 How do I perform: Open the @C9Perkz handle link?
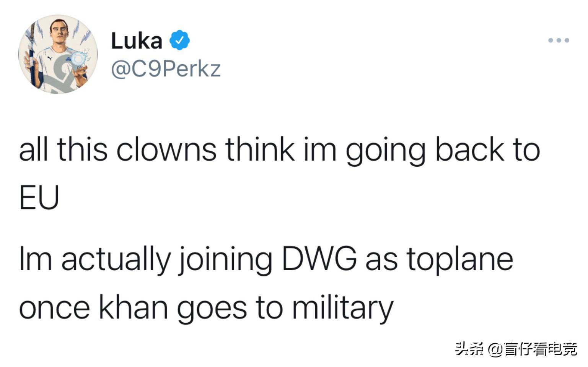[166, 69]
